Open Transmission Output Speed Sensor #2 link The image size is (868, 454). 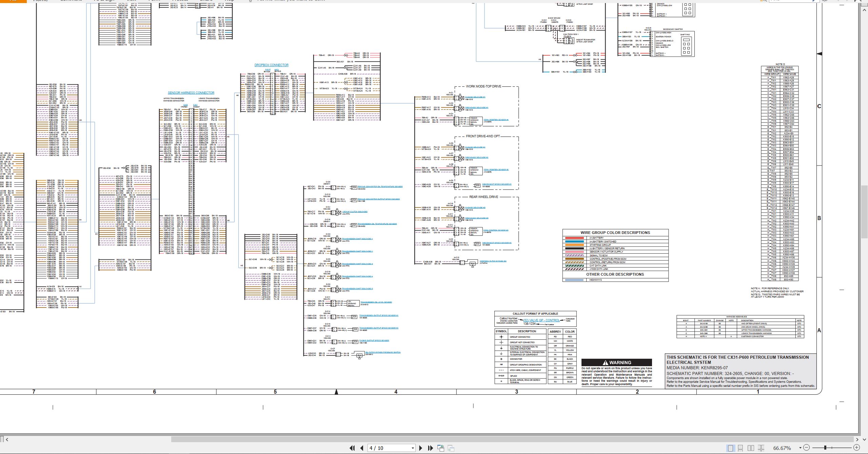(x=379, y=328)
